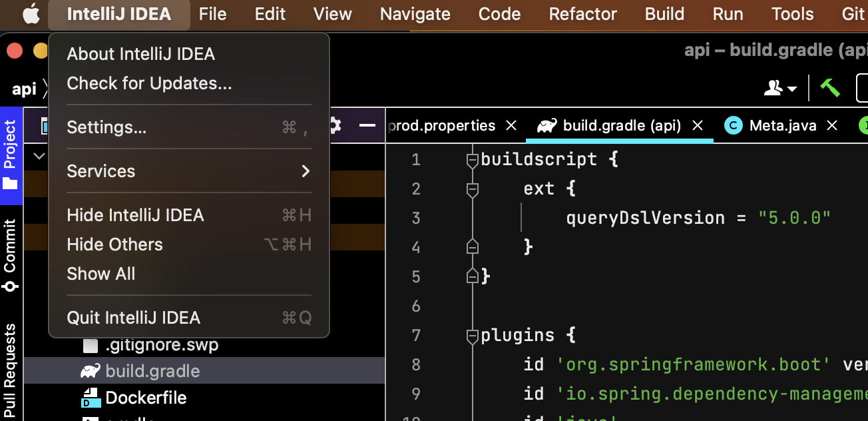Click the IntelliJ IDEA menu bar item
Viewport: 868px width, 421px height.
click(119, 14)
